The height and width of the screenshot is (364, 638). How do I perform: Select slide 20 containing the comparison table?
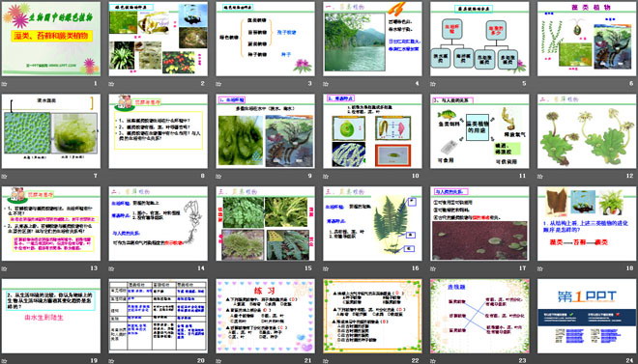pyautogui.click(x=159, y=316)
